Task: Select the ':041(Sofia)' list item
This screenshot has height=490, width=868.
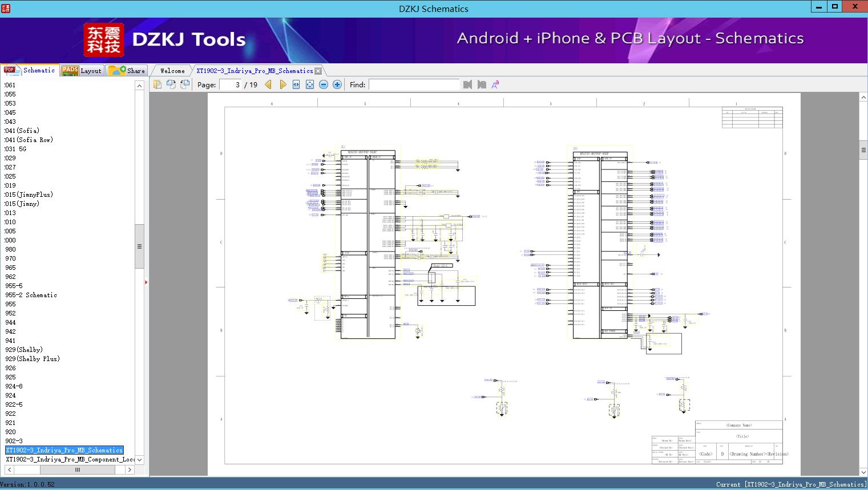Action: click(x=22, y=131)
